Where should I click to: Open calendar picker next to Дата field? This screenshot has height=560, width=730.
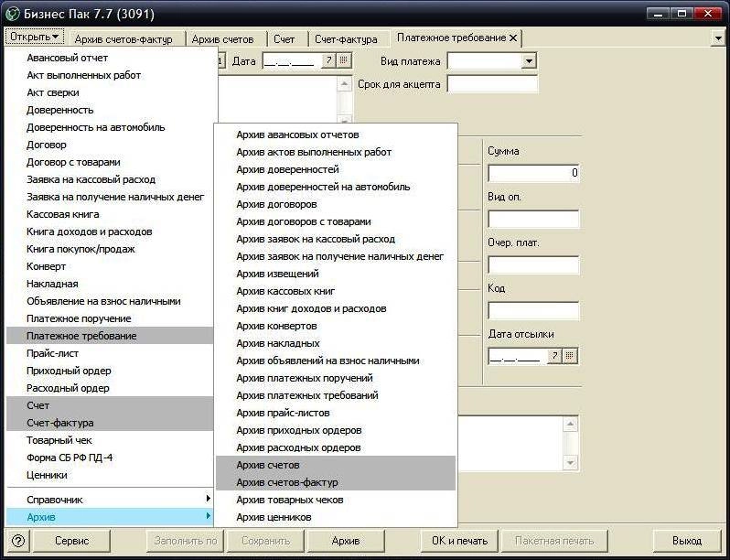(344, 60)
